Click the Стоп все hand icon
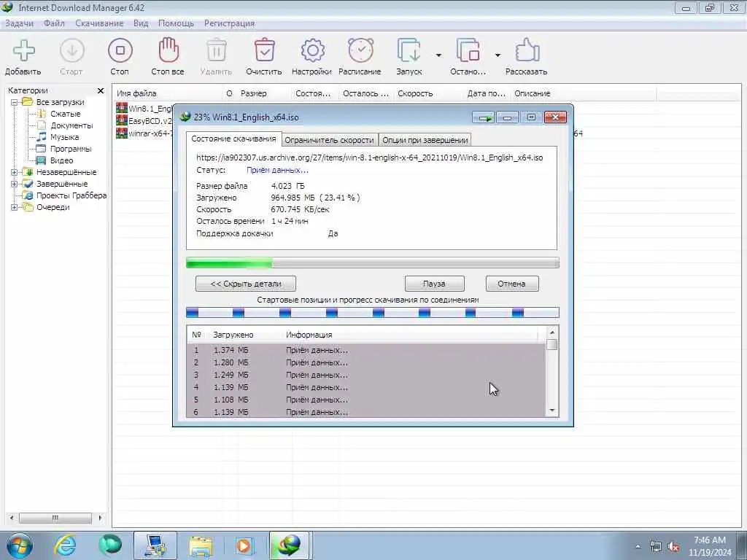Image resolution: width=747 pixels, height=560 pixels. [x=169, y=50]
